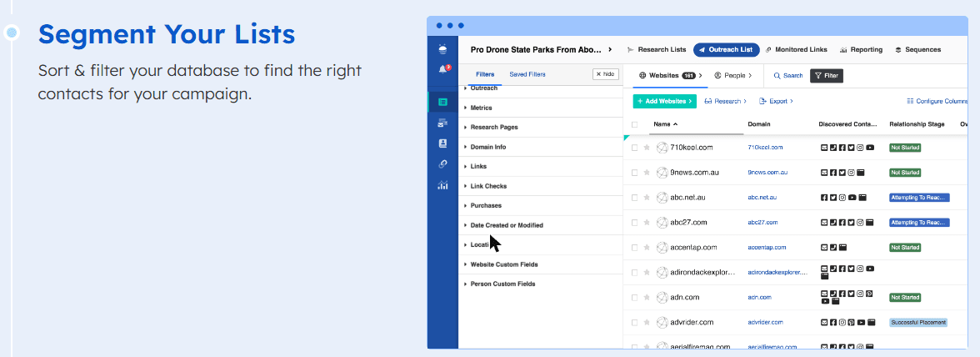Check the 9news.com.au row checkbox
Screen dimensions: 980x357
click(634, 173)
